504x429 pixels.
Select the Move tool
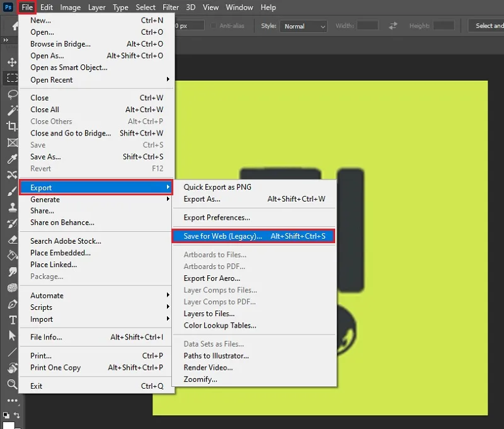(12, 62)
